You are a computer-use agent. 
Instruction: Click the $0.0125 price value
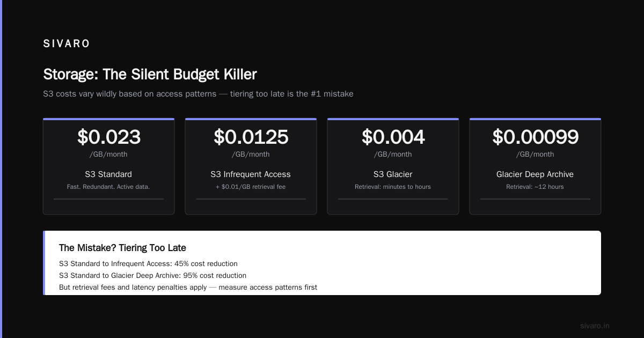click(251, 137)
